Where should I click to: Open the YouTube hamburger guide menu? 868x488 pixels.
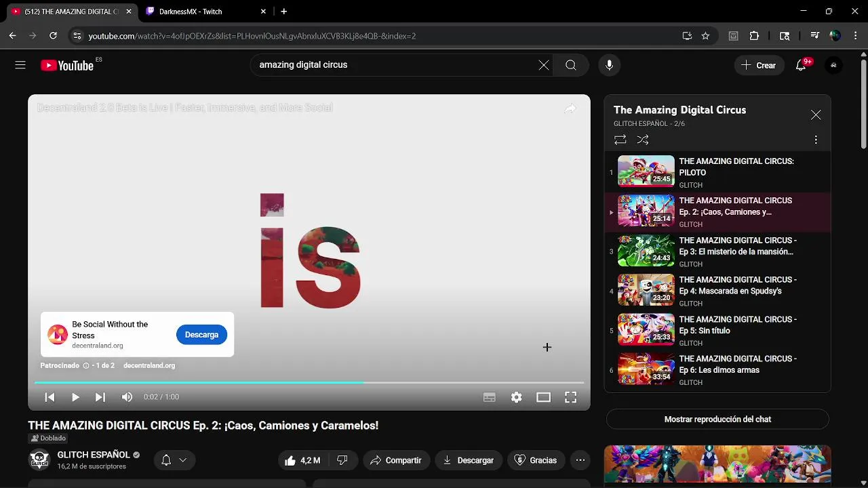[20, 65]
